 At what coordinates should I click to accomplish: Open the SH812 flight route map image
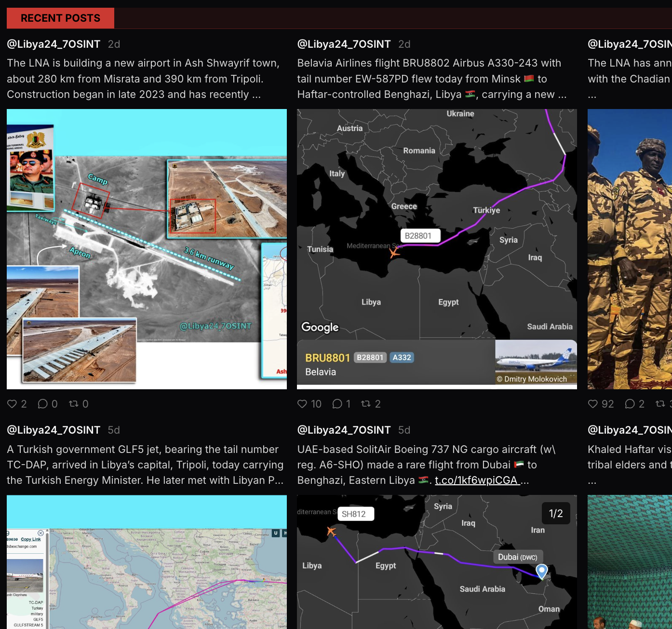[436, 562]
